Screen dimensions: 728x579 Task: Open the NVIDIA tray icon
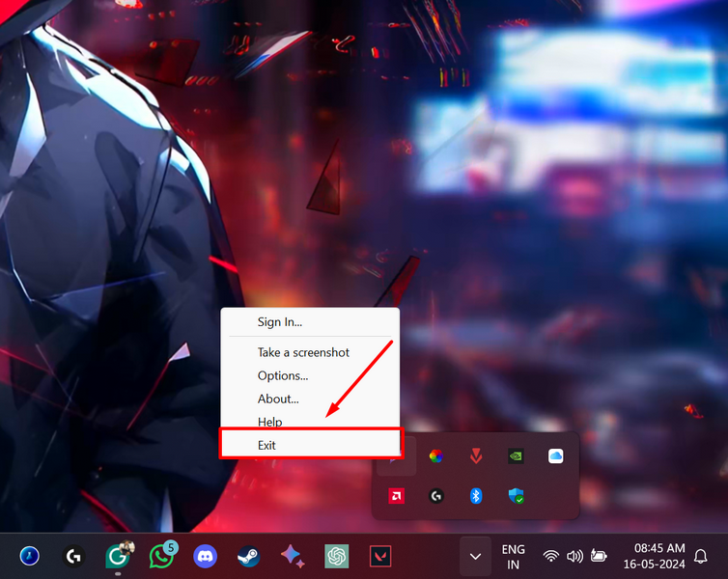point(516,456)
